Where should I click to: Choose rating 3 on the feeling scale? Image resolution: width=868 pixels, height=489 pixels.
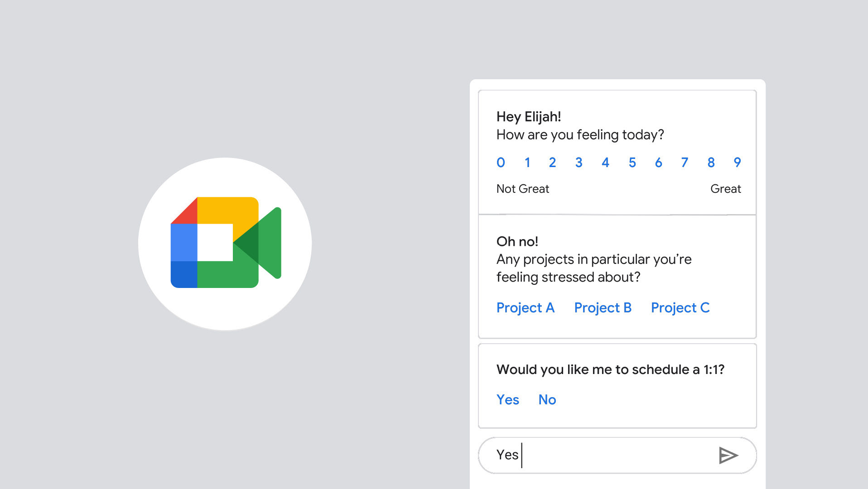(579, 163)
